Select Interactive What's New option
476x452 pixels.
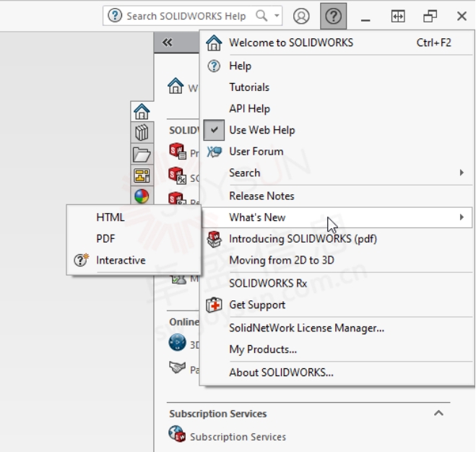[134, 260]
